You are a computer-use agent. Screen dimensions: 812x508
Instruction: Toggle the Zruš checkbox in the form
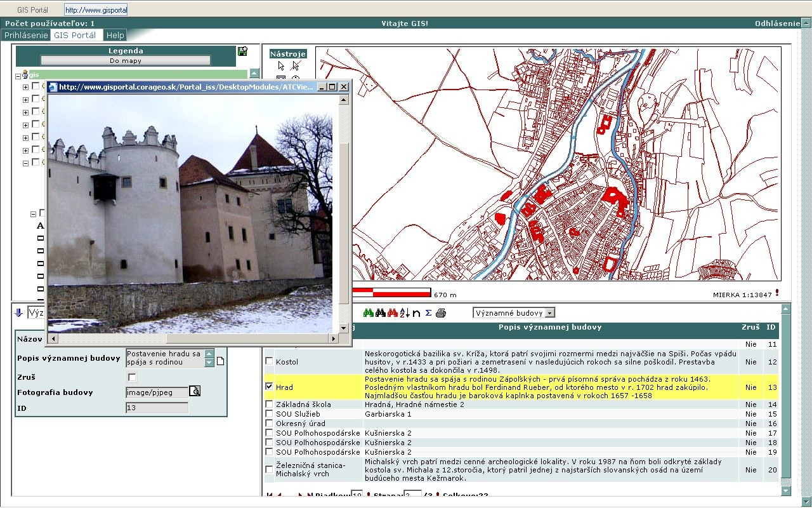pos(132,377)
